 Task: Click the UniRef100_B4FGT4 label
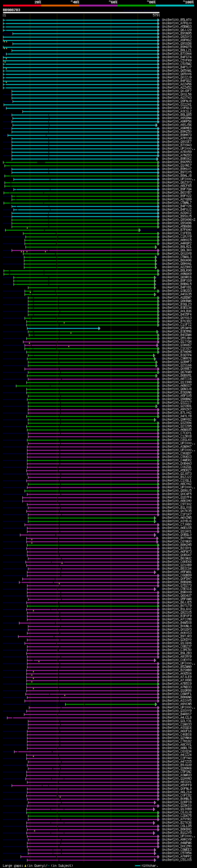click(x=177, y=57)
